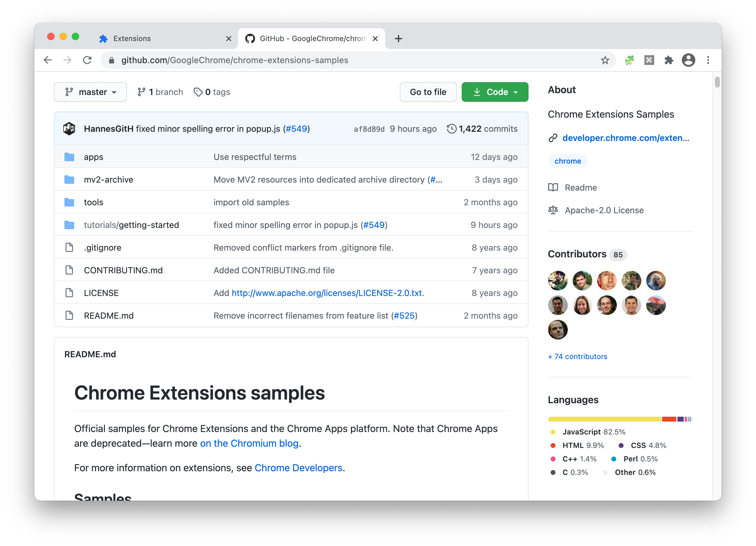This screenshot has width=756, height=546.
Task: Open the Readme link in About
Action: pyautogui.click(x=581, y=188)
